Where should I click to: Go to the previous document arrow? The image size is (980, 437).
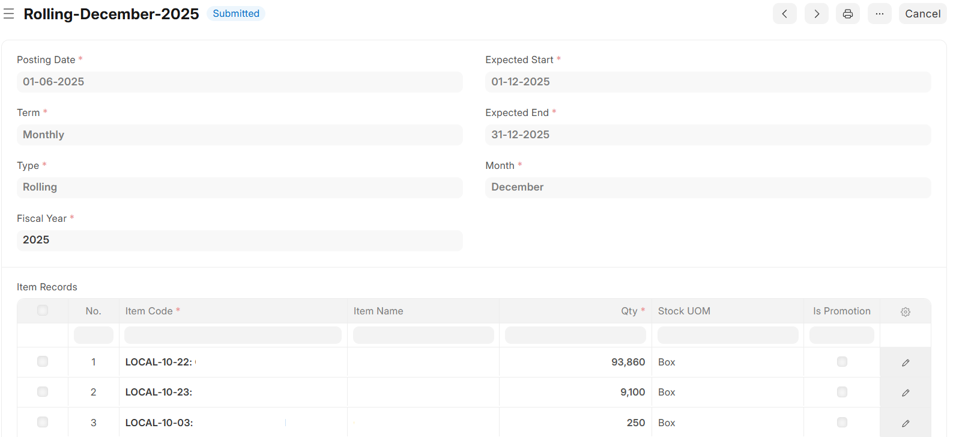(784, 14)
